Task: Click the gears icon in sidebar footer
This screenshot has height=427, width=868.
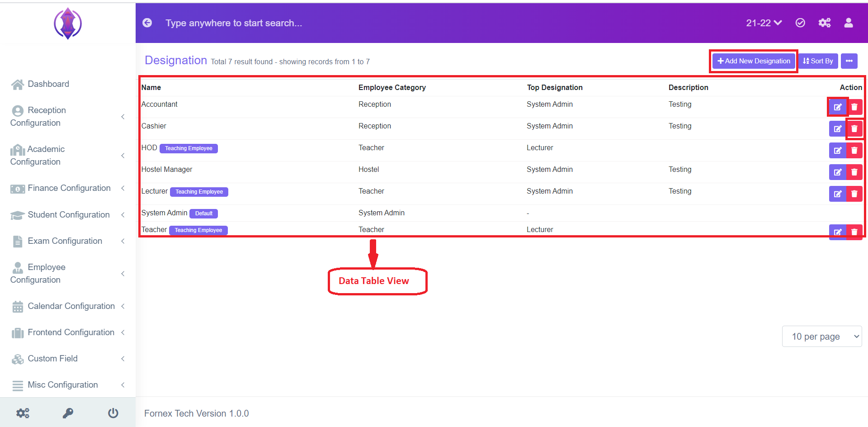Action: tap(23, 413)
